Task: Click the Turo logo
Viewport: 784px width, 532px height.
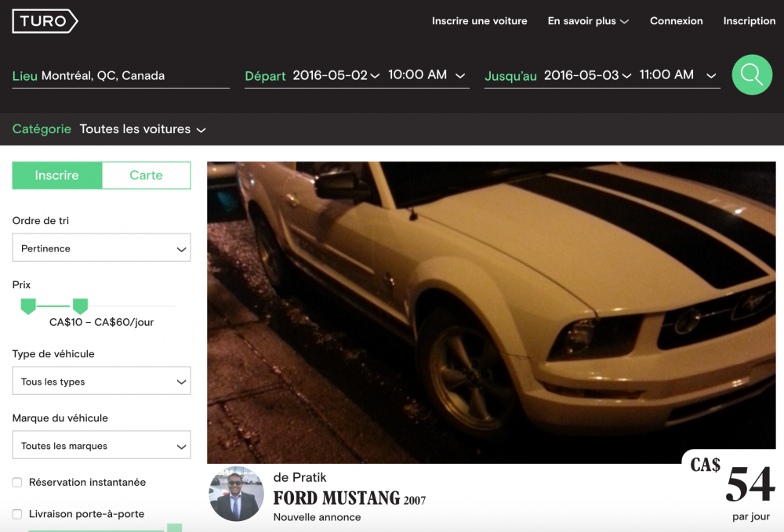Action: click(x=45, y=21)
